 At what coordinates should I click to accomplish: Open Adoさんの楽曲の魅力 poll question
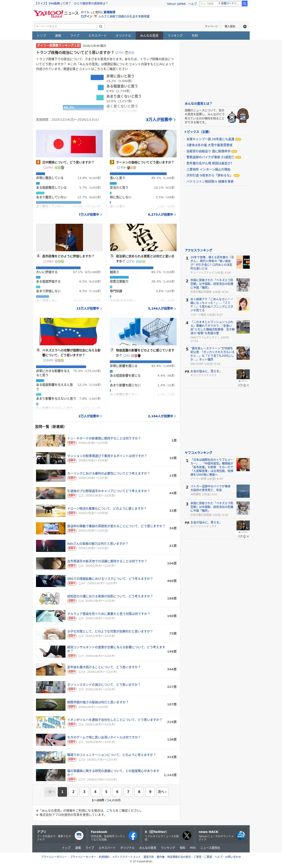click(x=98, y=544)
